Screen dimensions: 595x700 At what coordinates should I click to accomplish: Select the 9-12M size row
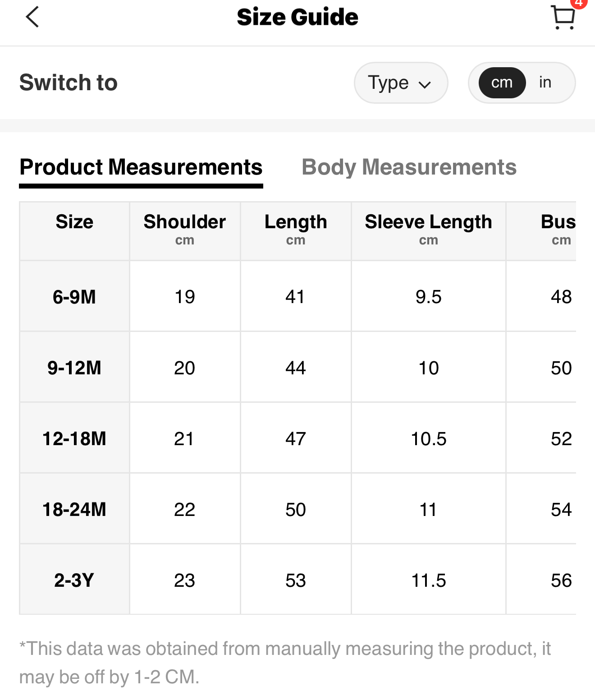coord(74,368)
